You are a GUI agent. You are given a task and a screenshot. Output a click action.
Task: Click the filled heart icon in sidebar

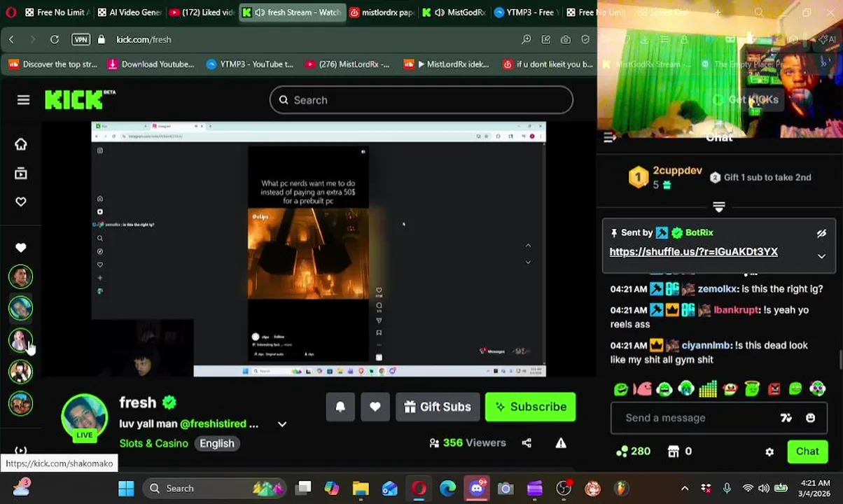(21, 247)
